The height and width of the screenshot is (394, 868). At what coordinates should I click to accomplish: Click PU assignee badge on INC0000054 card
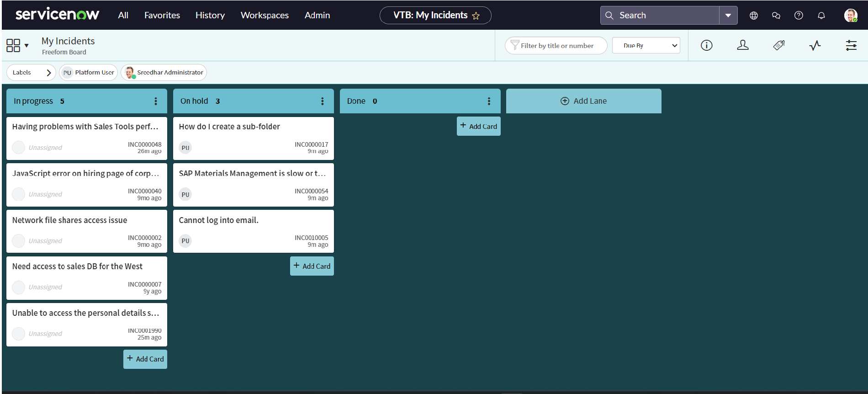[x=185, y=194]
